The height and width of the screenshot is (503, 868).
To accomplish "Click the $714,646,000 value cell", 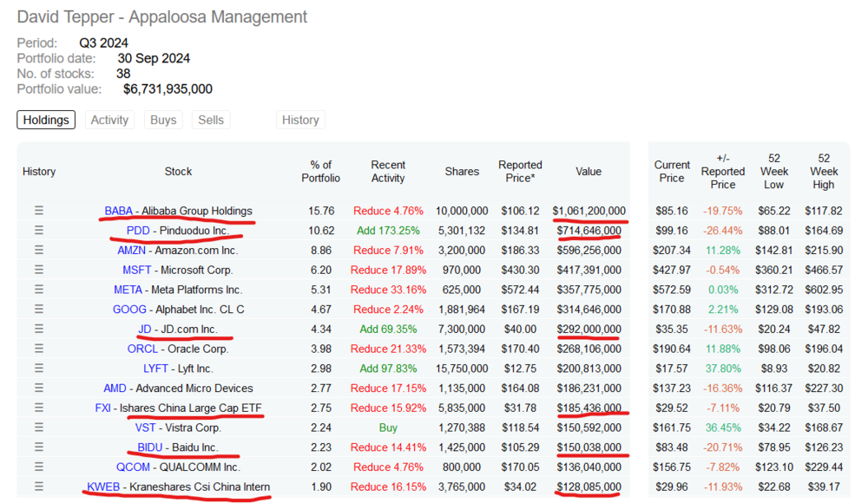I will pyautogui.click(x=589, y=231).
